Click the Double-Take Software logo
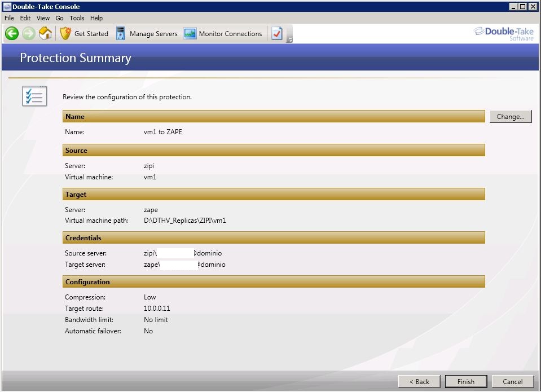Image resolution: width=541 pixels, height=392 pixels. pyautogui.click(x=504, y=34)
